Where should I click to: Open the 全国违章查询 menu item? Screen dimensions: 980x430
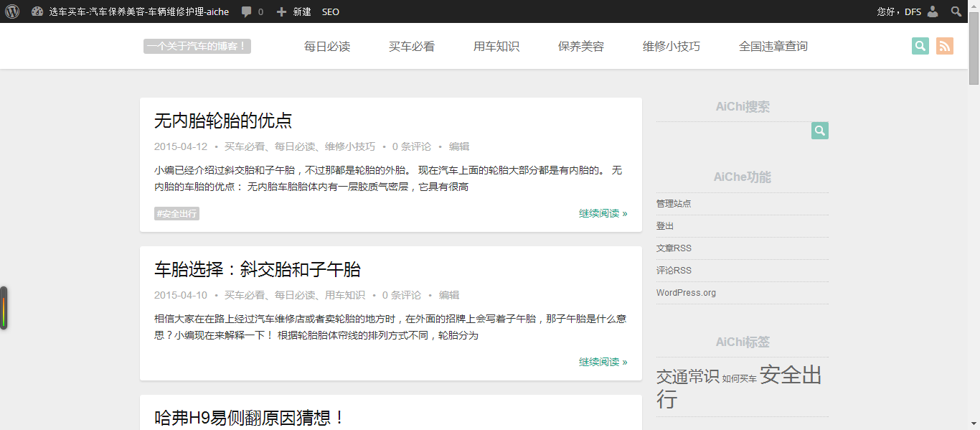(x=773, y=47)
